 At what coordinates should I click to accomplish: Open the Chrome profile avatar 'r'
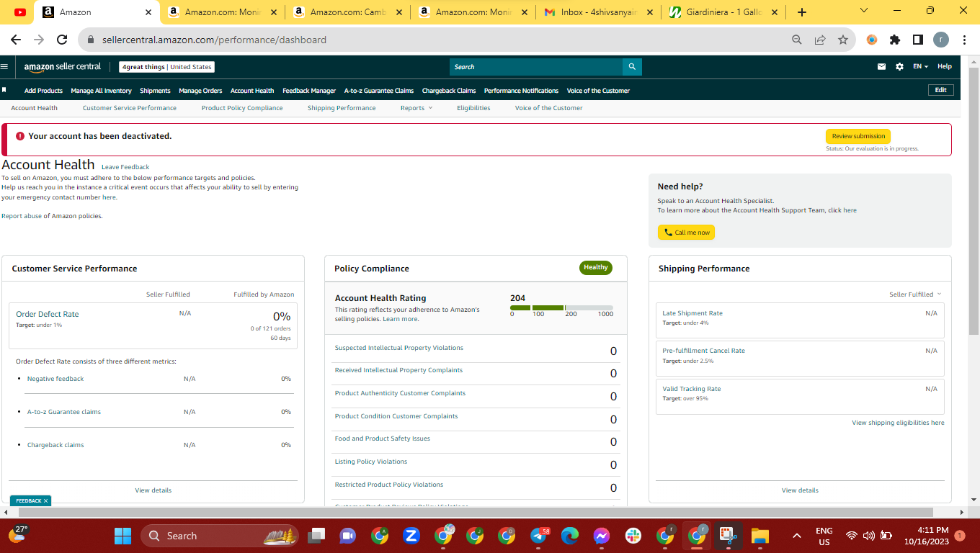[x=941, y=40]
